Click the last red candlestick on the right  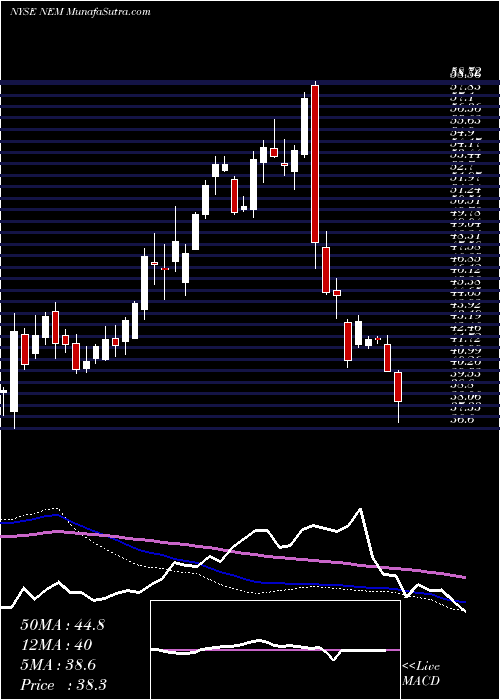(x=398, y=387)
